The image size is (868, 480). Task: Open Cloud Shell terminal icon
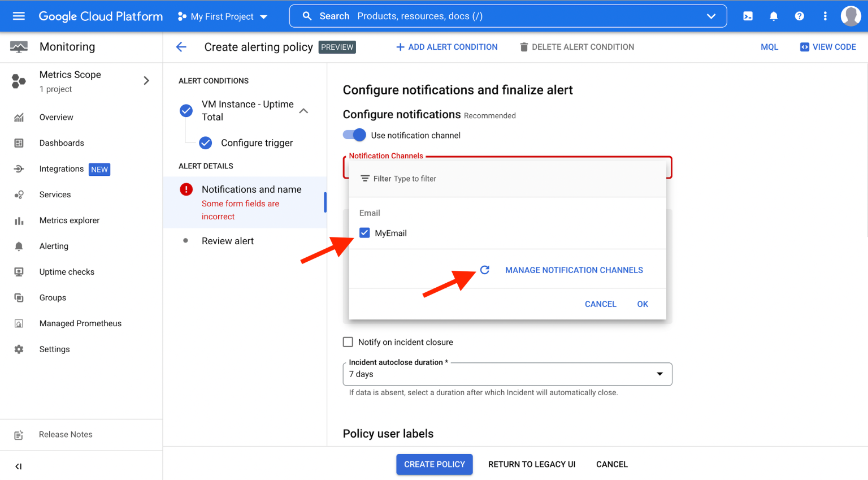[x=748, y=16]
